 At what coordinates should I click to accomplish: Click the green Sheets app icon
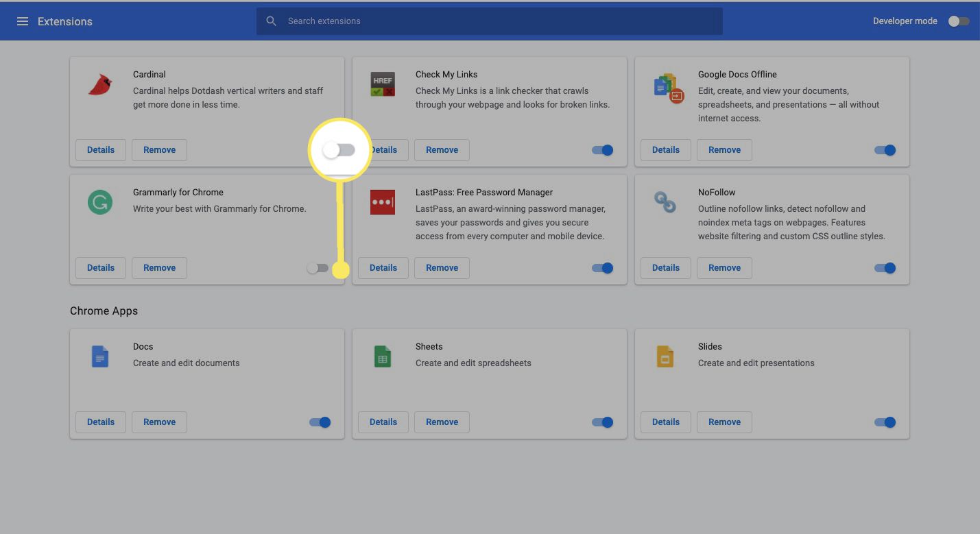[383, 356]
